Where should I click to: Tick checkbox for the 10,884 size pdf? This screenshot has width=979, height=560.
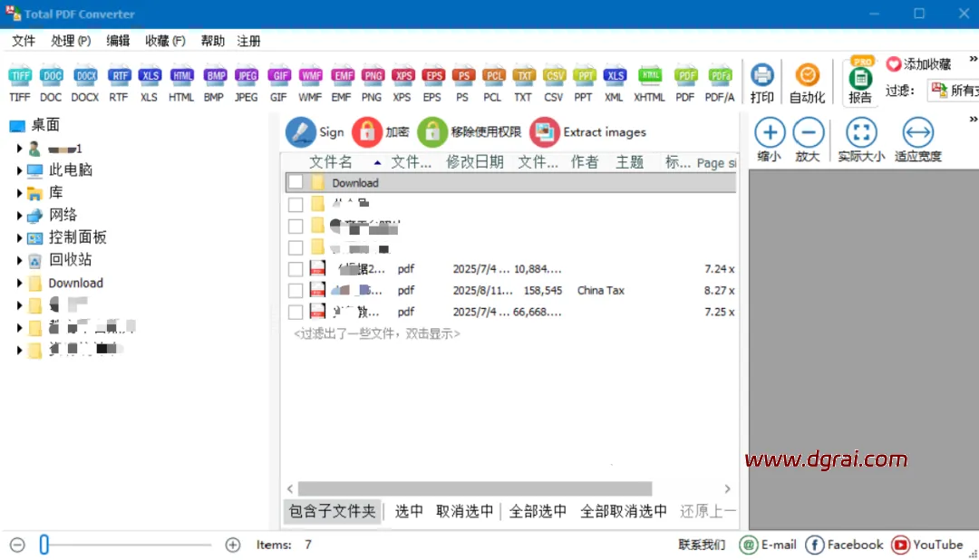coord(296,269)
